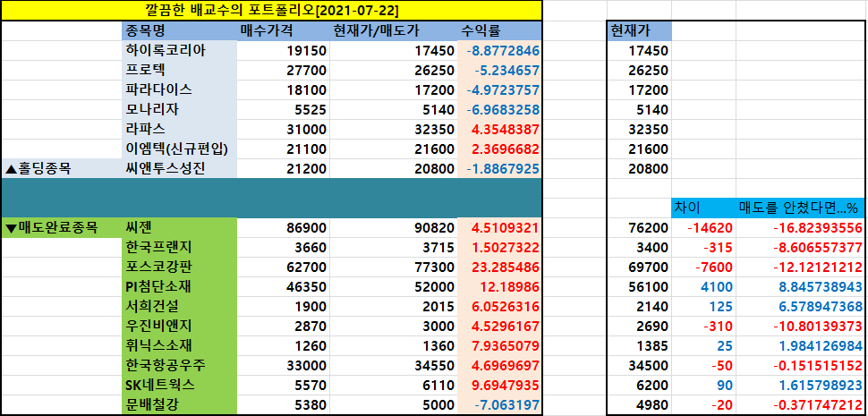The width and height of the screenshot is (868, 416).
Task: Click the percentage -10.80139373 cell
Action: (x=801, y=326)
